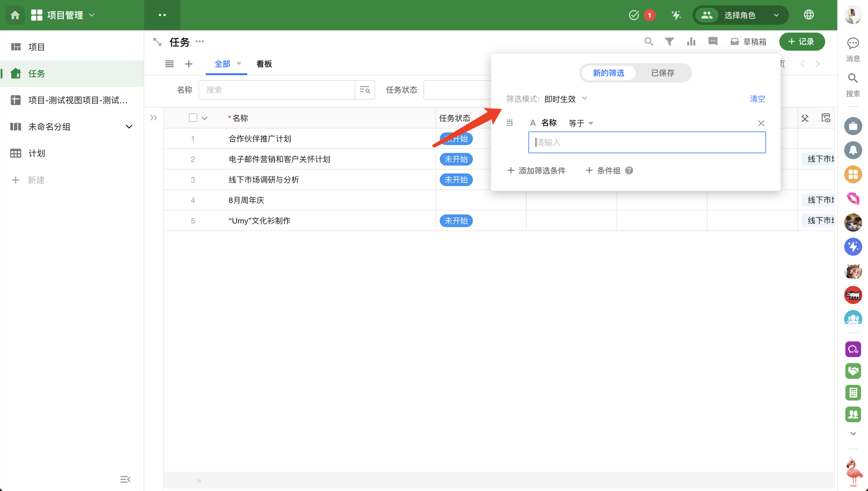
Task: Switch to the 看板 view tab
Action: click(264, 64)
